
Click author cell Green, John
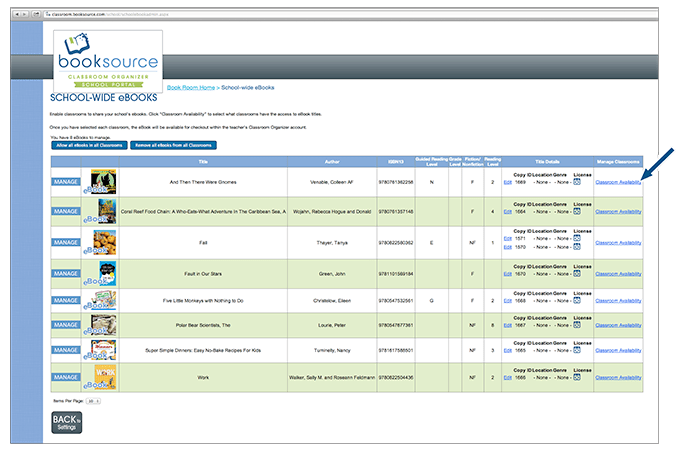click(332, 274)
